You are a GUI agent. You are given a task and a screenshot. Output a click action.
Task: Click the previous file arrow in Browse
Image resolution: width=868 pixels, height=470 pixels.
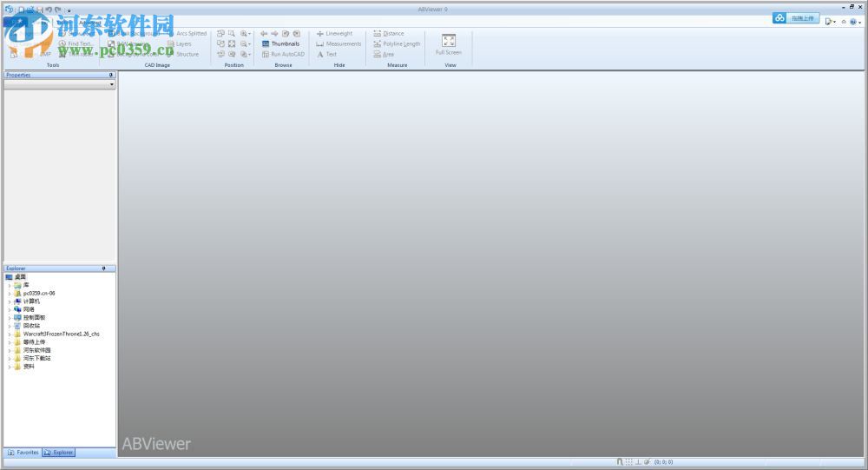coord(264,34)
